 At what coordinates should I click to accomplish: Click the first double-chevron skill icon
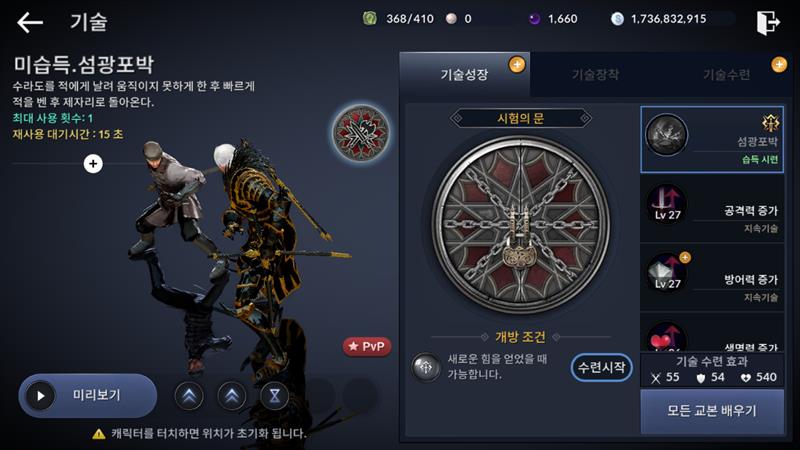pyautogui.click(x=189, y=395)
